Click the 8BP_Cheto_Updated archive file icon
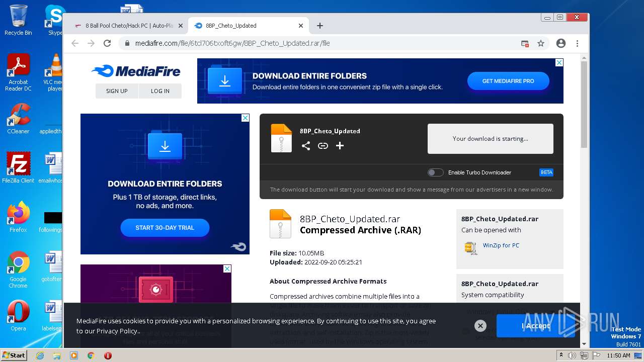 [281, 138]
